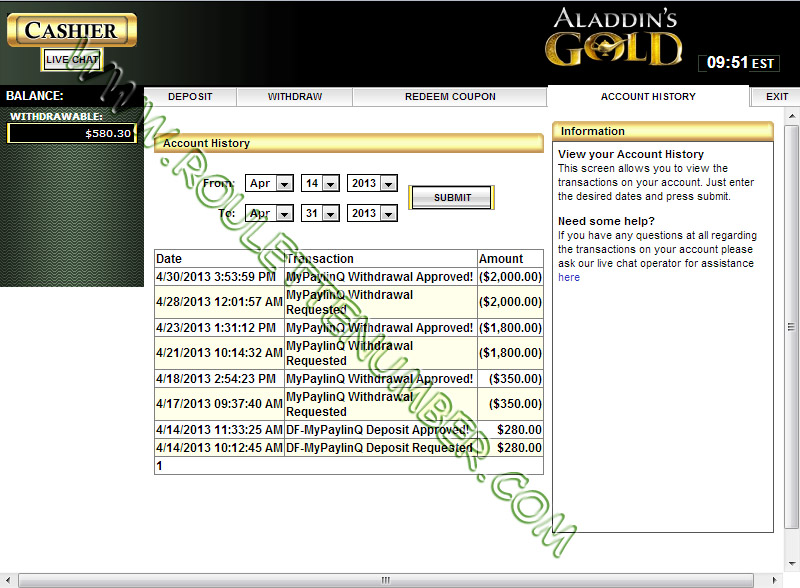Viewport: 800px width, 588px height.
Task: Click the vertical scrollbar up arrow
Action: 792,116
